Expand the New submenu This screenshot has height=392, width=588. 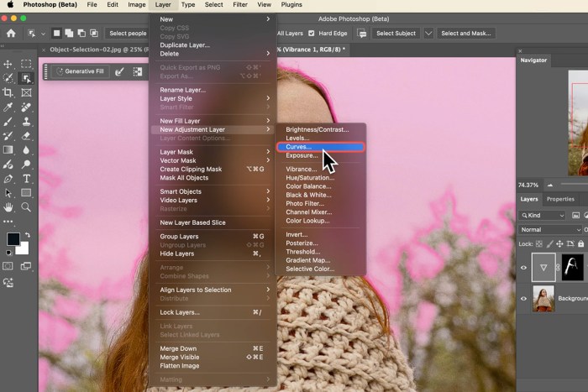214,19
